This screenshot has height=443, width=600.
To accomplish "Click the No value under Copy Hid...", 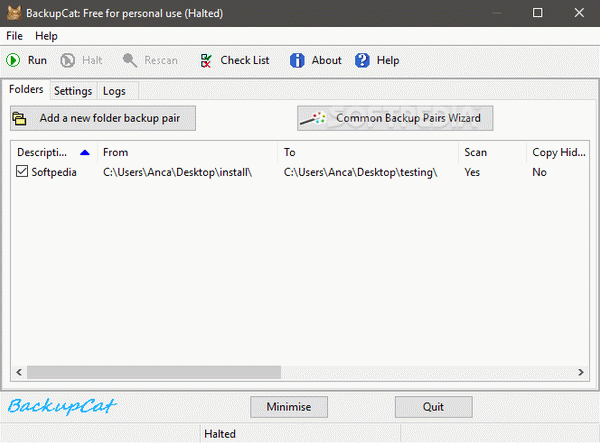I will coord(539,172).
